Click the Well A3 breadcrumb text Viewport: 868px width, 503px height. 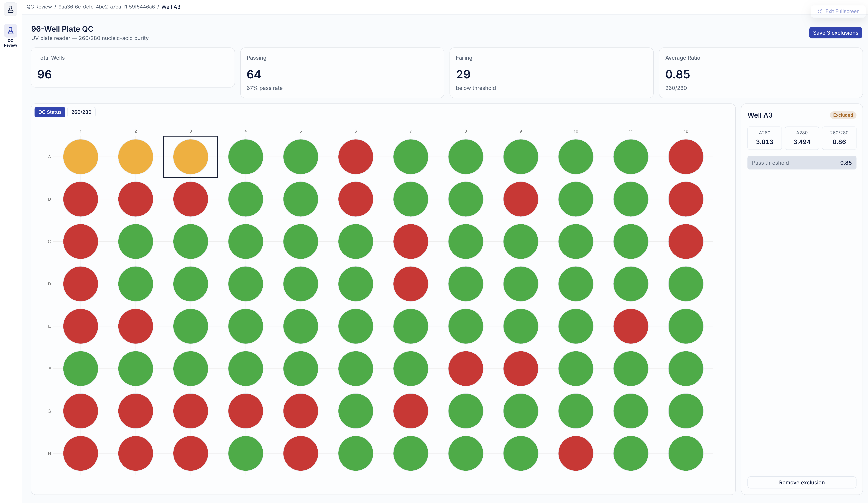coord(171,7)
